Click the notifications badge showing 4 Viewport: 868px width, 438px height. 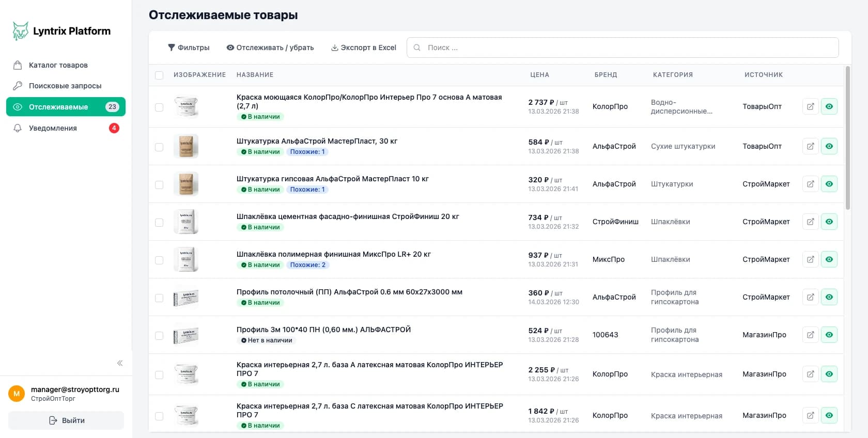(114, 128)
